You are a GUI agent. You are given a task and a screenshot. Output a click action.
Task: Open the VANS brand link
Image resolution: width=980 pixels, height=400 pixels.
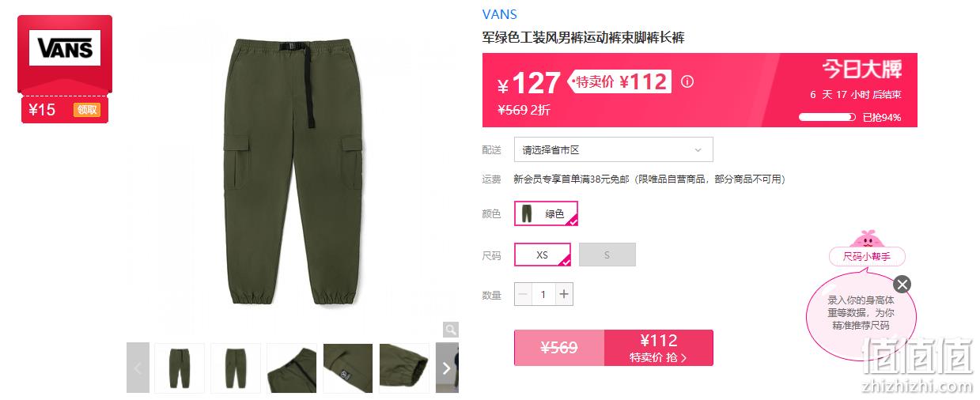point(499,14)
